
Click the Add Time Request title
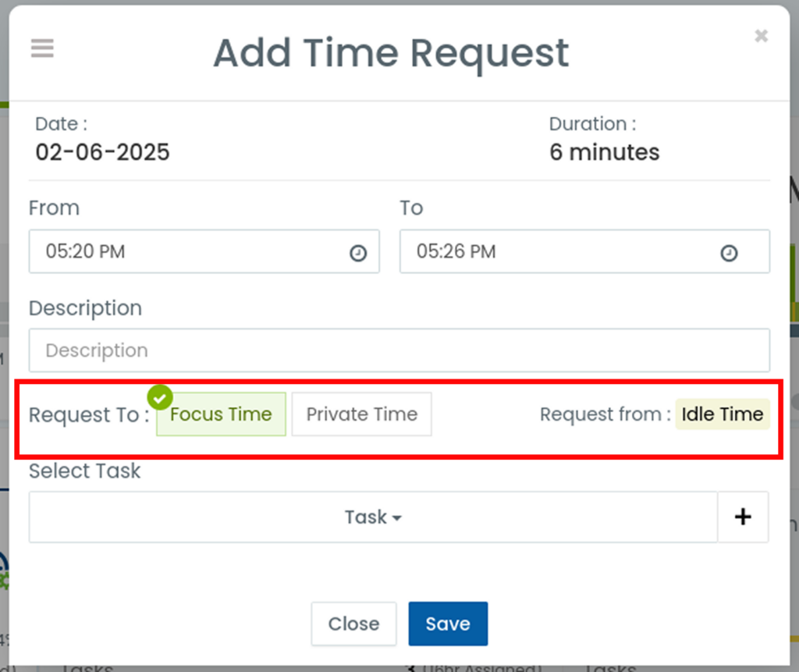pos(391,53)
